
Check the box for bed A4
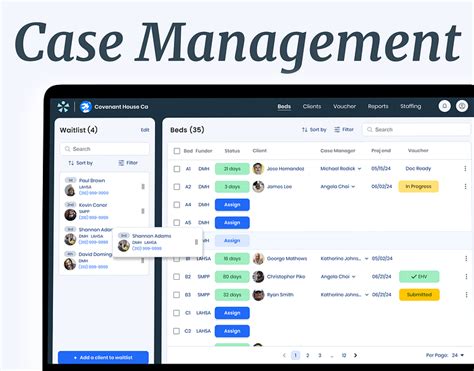[177, 205]
